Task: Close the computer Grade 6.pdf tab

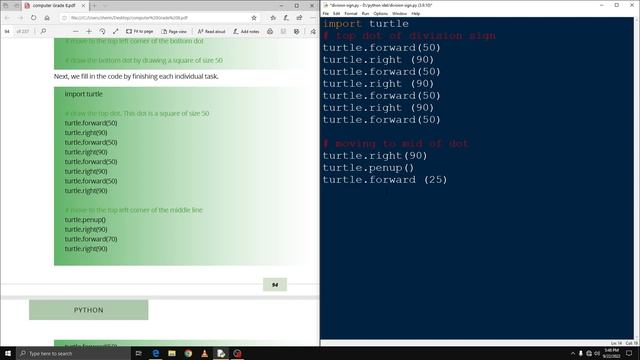Action: (x=83, y=6)
